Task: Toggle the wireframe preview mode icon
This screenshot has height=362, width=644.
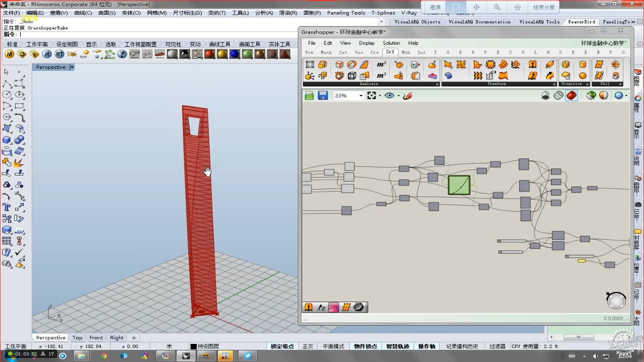Action: tap(558, 96)
